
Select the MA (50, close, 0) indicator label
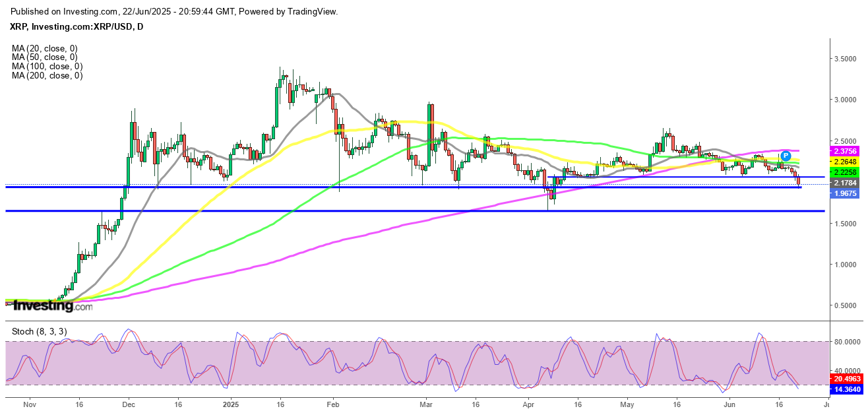[45, 57]
